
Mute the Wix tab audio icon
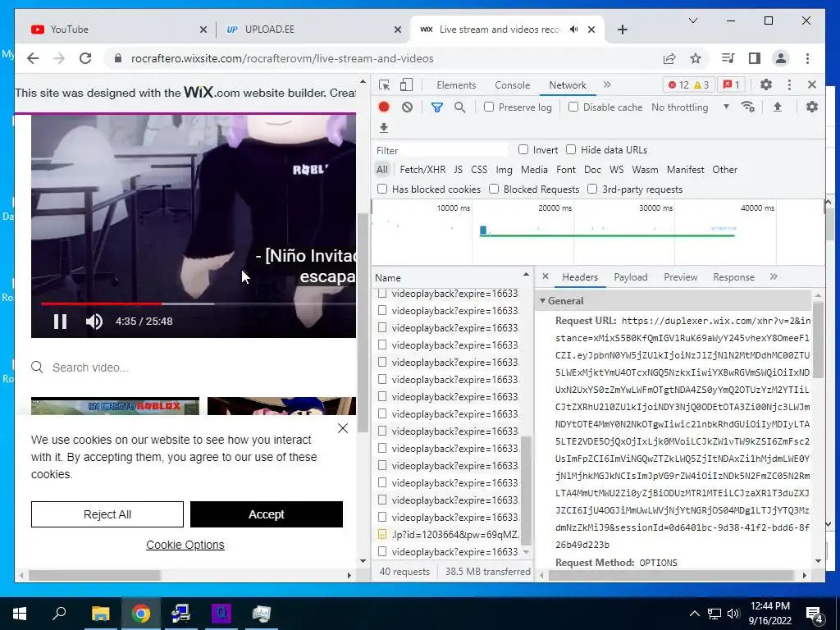[x=573, y=30]
